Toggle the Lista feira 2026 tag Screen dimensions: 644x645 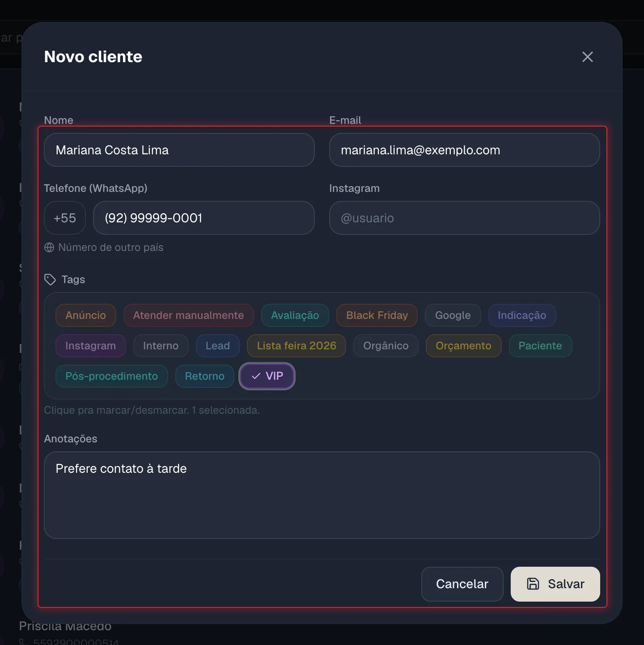pos(297,346)
